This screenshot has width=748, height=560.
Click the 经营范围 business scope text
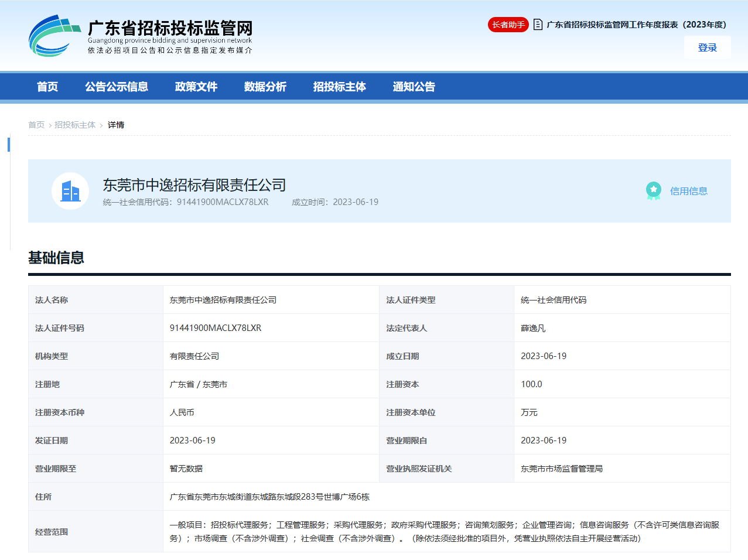click(444, 531)
